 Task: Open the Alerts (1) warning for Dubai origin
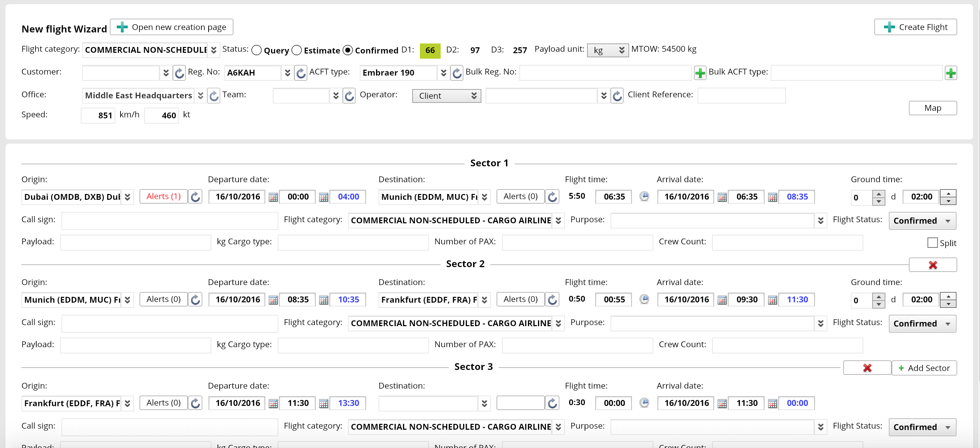pyautogui.click(x=163, y=196)
